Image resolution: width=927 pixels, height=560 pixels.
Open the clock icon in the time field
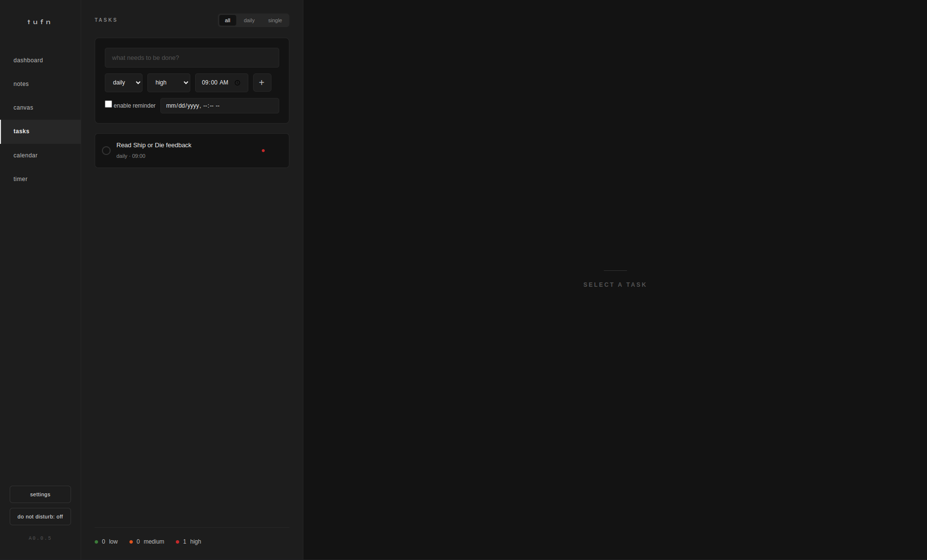click(x=238, y=83)
